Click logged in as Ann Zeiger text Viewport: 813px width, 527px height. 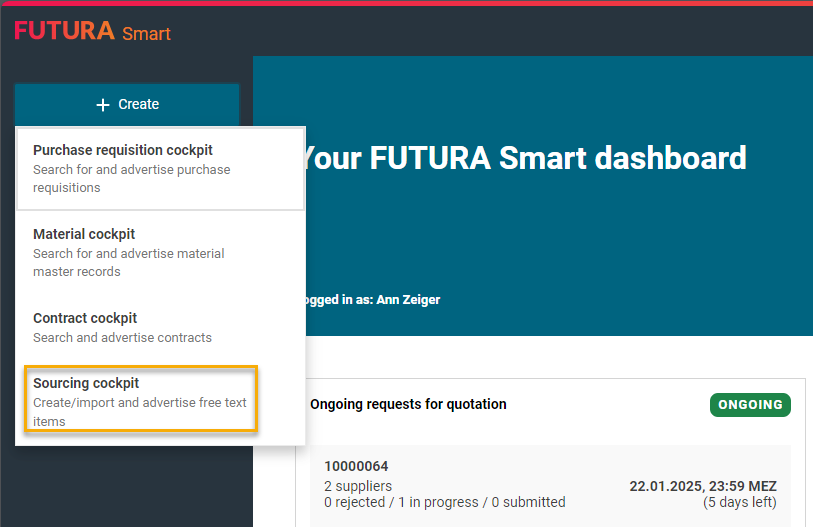369,300
